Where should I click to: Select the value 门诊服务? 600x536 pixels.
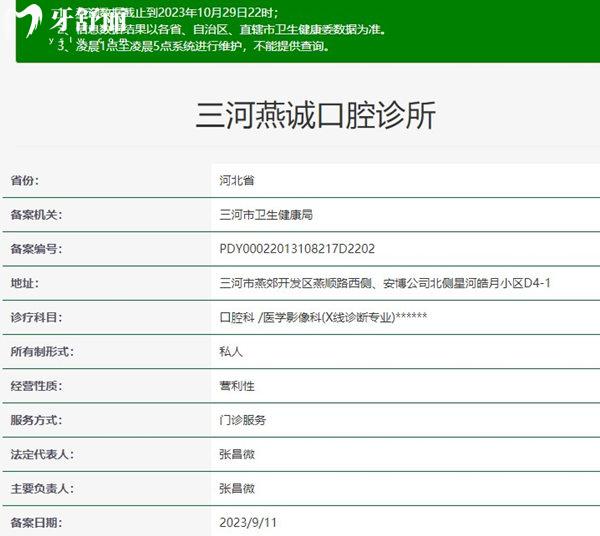[243, 420]
